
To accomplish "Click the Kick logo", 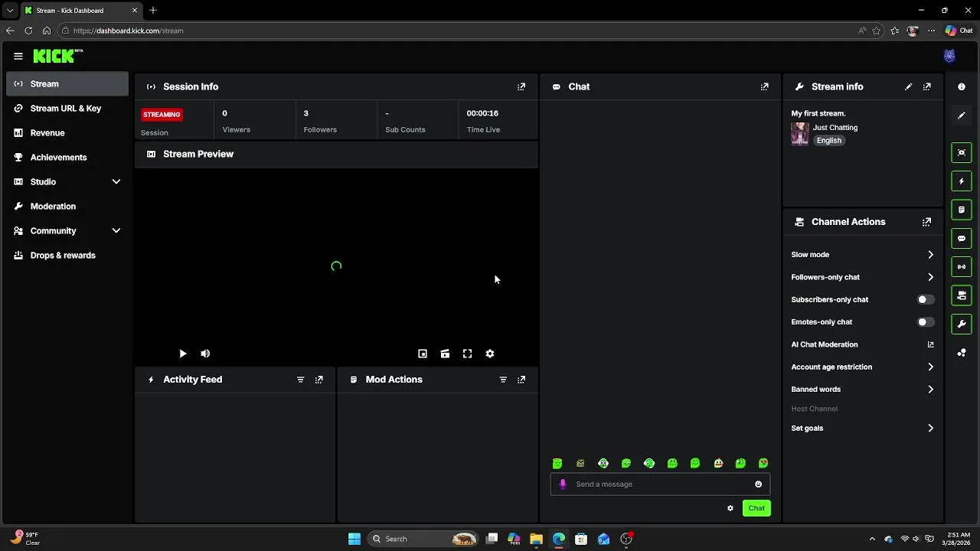I will [58, 56].
